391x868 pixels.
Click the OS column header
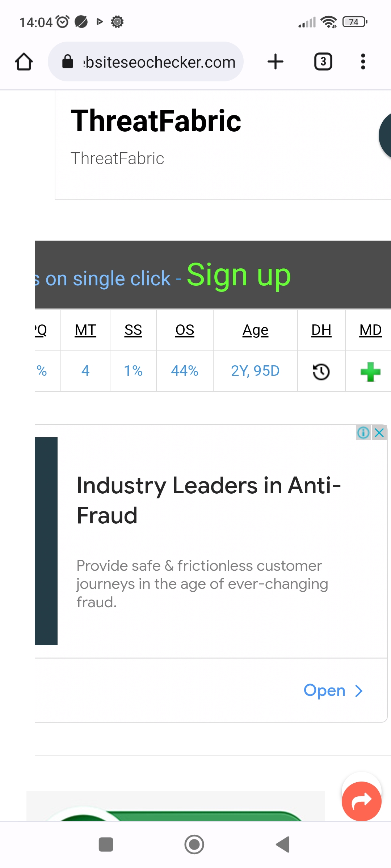[185, 330]
